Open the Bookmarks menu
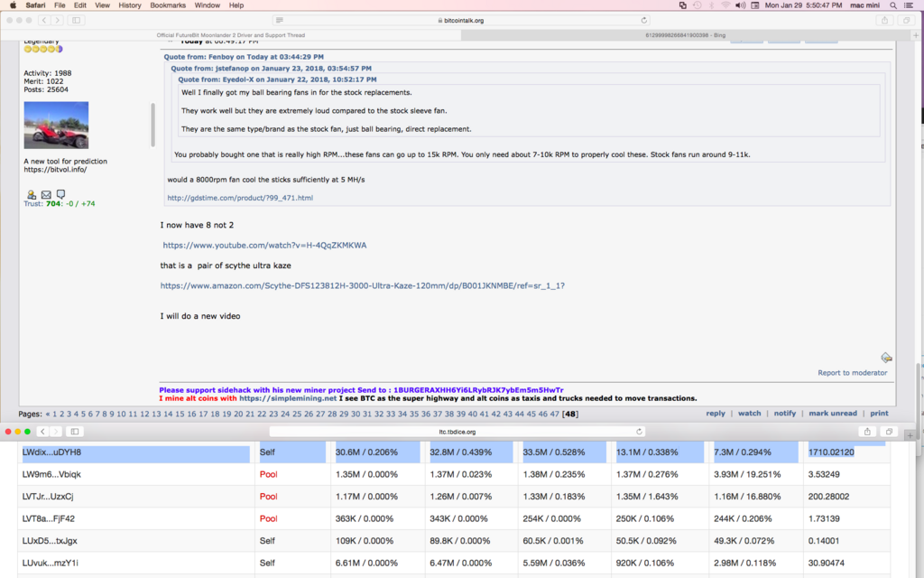 click(168, 5)
